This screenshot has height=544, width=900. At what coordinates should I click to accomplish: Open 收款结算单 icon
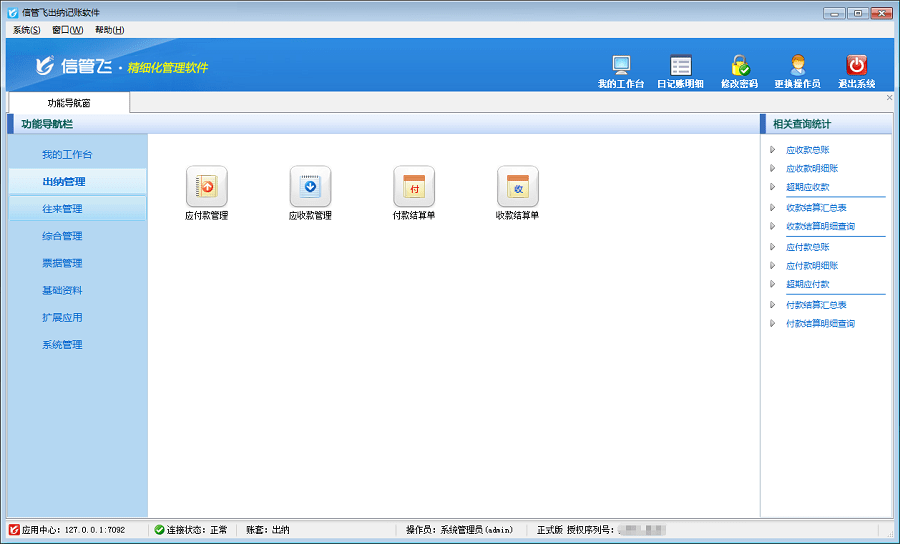point(518,186)
